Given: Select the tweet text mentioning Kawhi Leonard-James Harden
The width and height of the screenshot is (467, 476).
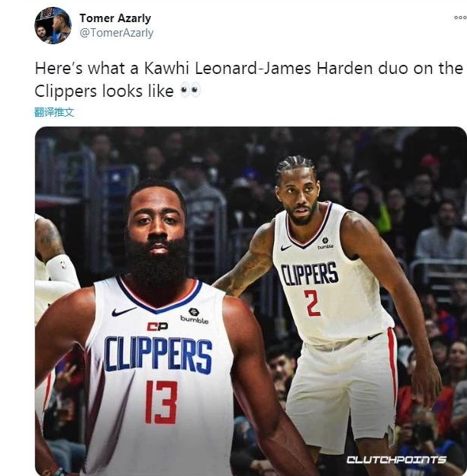Looking at the screenshot, I should [249, 79].
